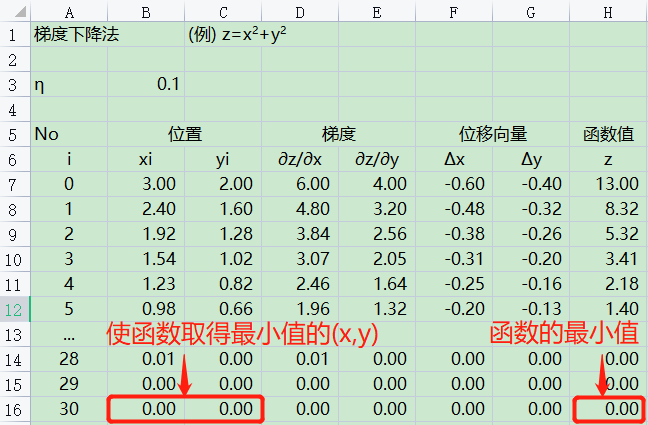This screenshot has width=648, height=425.
Task: Click column header H
Action: 608,10
